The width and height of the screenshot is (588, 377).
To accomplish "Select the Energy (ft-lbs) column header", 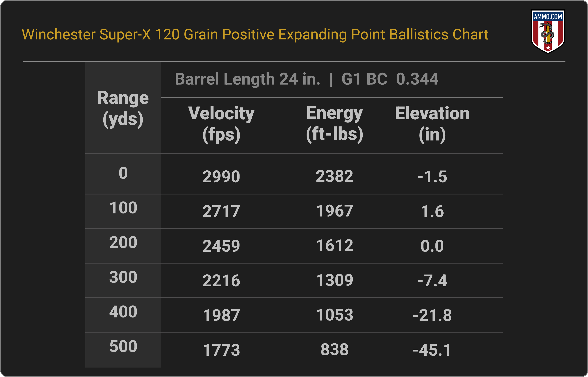I will [x=334, y=124].
